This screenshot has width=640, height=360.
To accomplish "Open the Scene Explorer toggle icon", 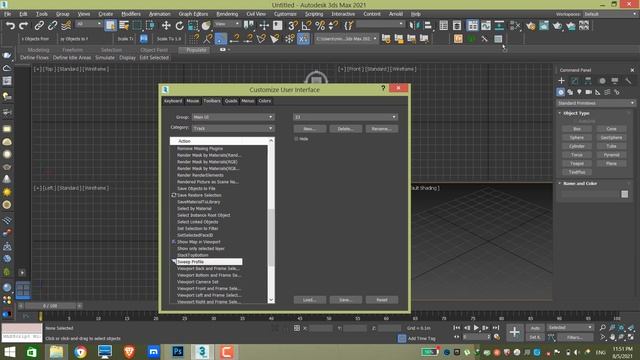I will point(444,26).
